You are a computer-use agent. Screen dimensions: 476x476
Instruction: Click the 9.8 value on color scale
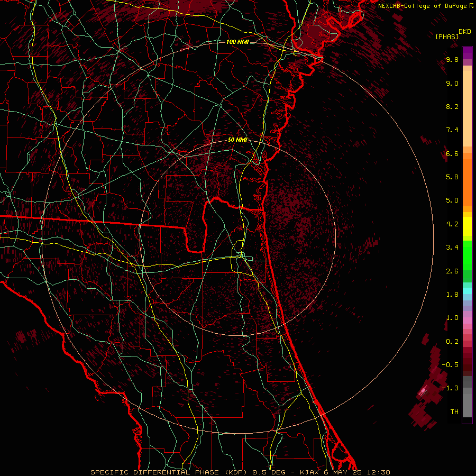452,59
